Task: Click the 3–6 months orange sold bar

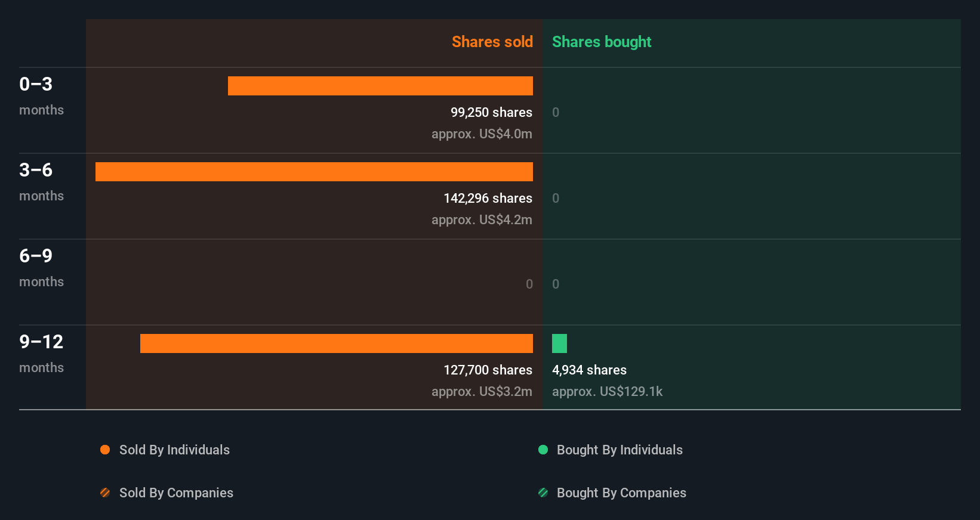Action: coord(314,172)
